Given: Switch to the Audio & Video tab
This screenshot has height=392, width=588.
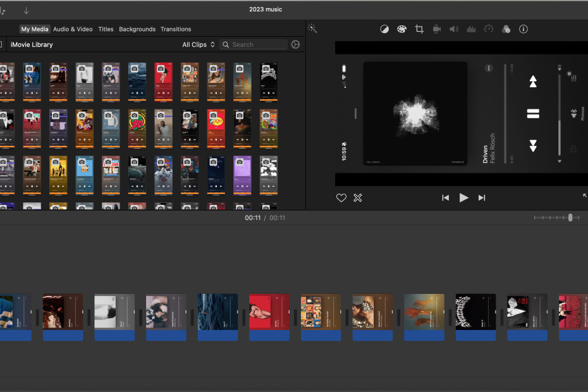Looking at the screenshot, I should tap(73, 29).
